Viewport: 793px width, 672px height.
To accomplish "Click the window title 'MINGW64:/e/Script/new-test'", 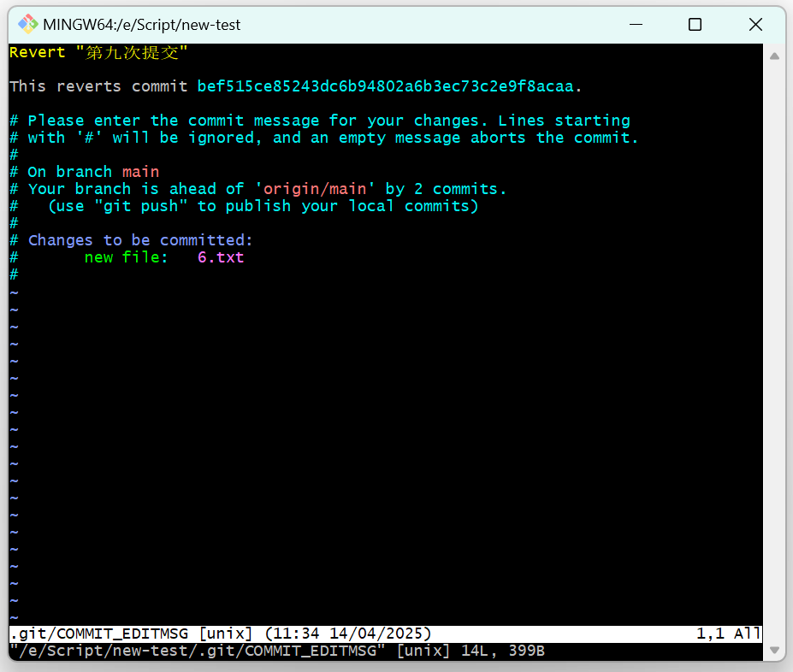I will 142,25.
